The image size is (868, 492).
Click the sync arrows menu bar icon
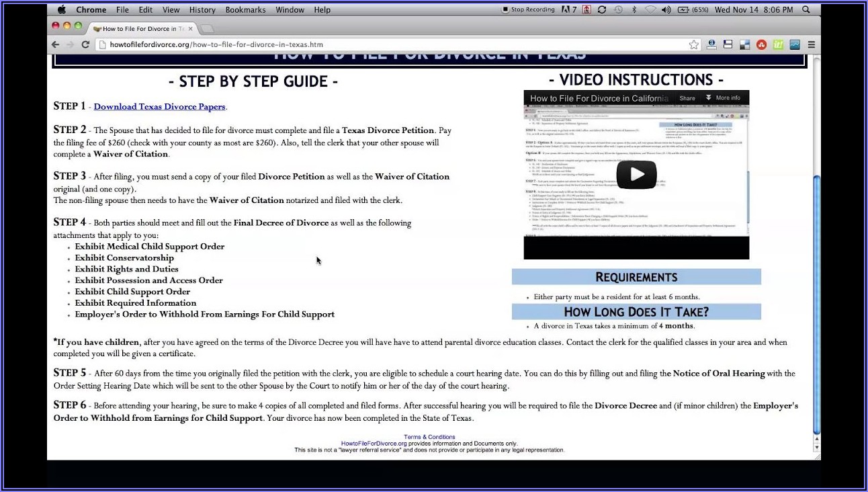point(602,9)
